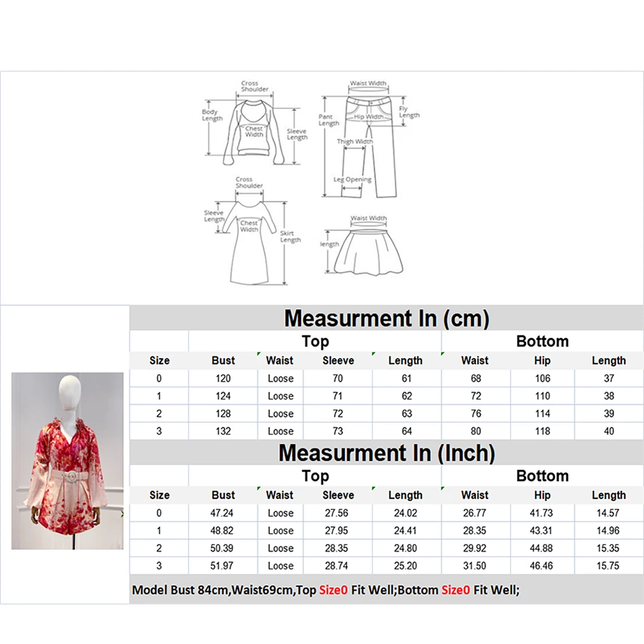Click hip value 46.46 inches
This screenshot has height=644, width=644.
point(541,566)
